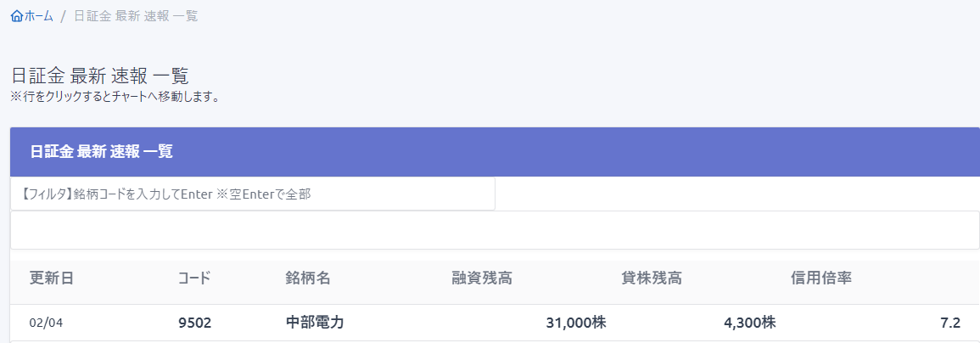Click the large 日証金 最新 速報 一覧 page heading
Viewport: 980px width, 343px height.
[99, 75]
